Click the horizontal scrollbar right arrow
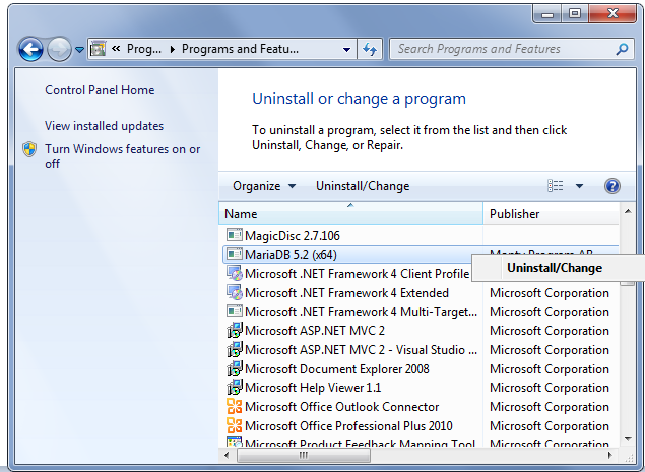 (609, 455)
